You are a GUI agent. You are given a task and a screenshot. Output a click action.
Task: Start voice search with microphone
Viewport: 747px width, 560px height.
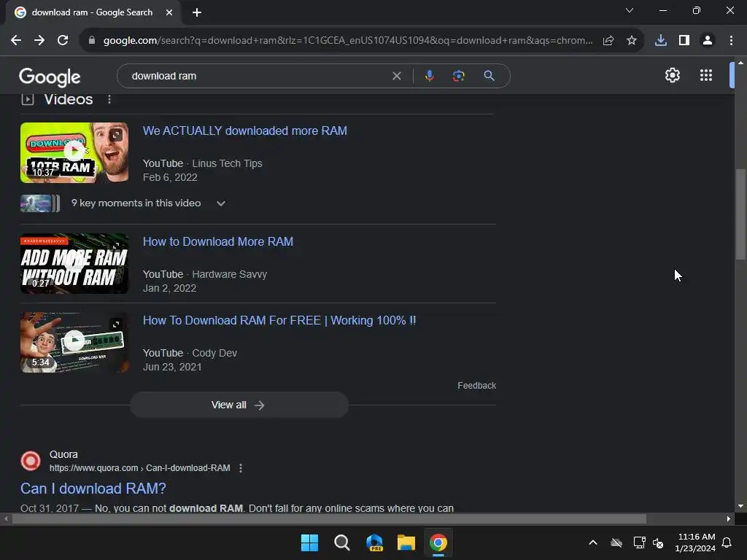pyautogui.click(x=429, y=76)
